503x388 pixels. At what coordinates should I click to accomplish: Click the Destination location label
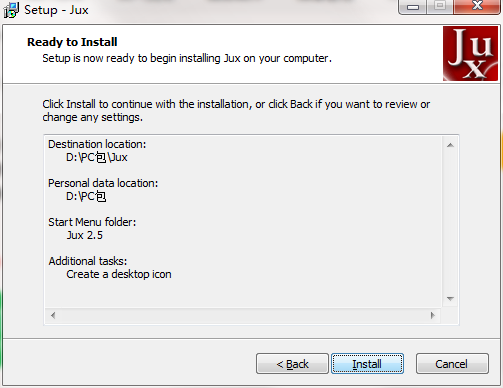pos(97,144)
